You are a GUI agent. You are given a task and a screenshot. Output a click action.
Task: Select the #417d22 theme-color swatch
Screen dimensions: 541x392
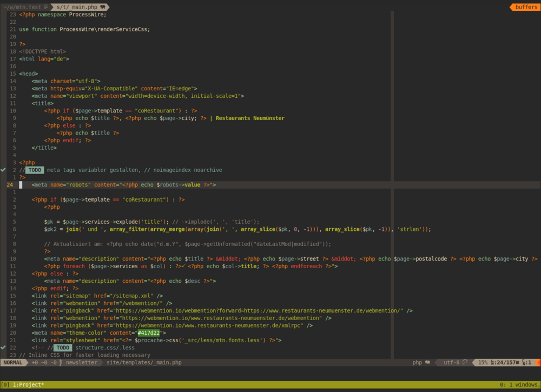[148, 333]
